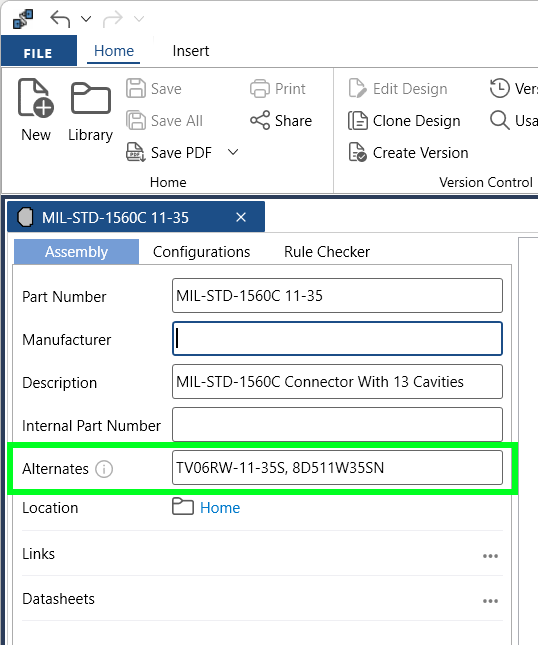Click the Usage magnifier icon
The width and height of the screenshot is (538, 645).
tap(500, 121)
